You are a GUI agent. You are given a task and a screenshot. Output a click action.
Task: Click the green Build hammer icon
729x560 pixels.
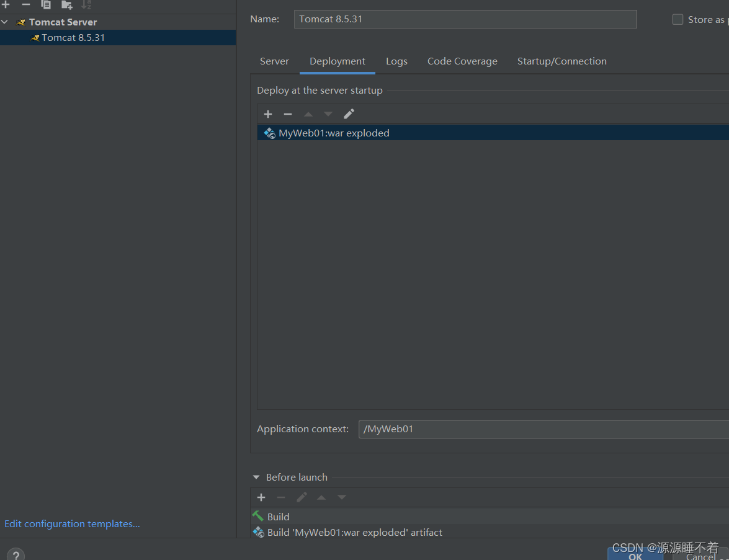257,516
